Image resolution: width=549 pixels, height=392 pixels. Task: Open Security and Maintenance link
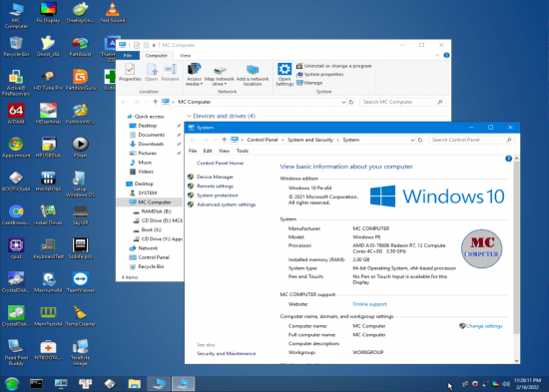click(227, 353)
